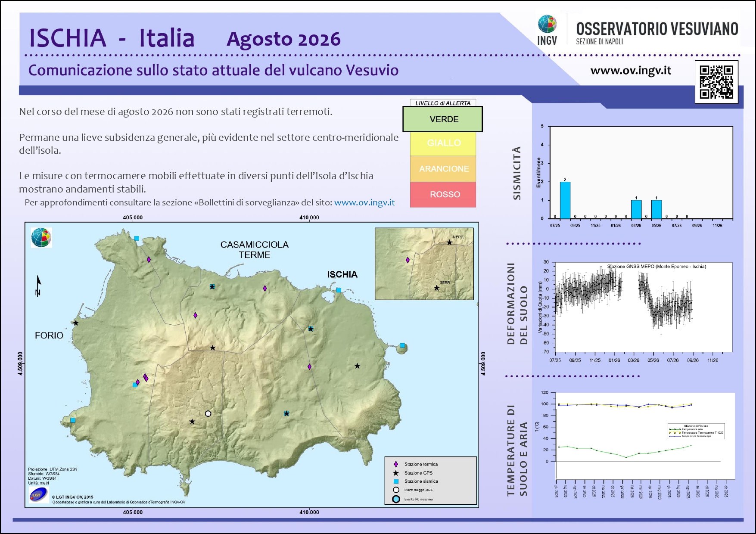This screenshot has height=534, width=756.
Task: Click the tallest seismicity bar labeled 2
Action: tap(565, 200)
